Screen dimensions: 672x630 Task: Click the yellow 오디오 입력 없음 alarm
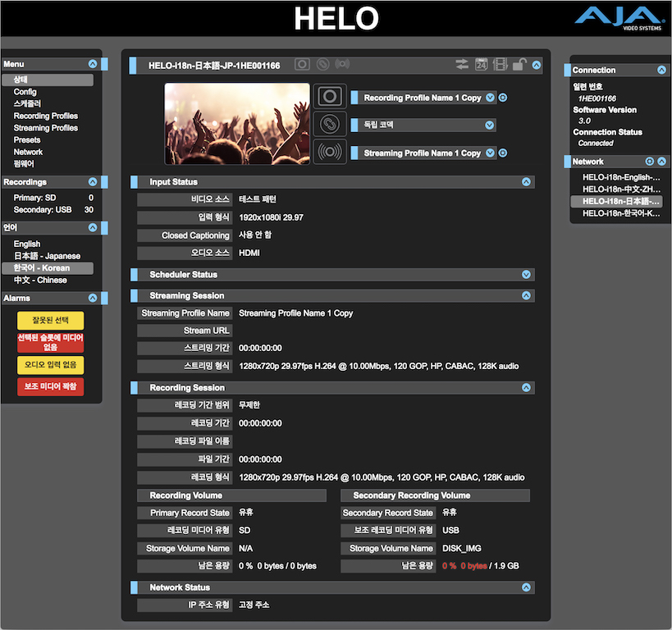click(x=51, y=365)
